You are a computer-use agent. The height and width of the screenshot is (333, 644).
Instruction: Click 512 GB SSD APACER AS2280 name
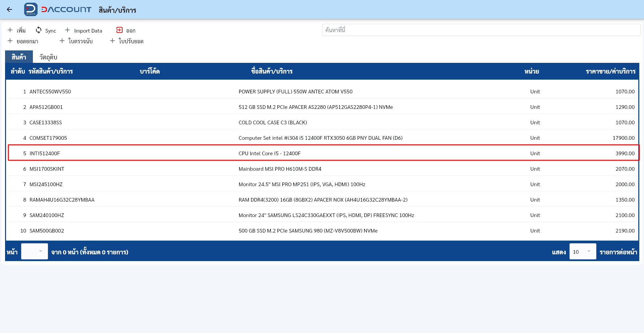316,107
